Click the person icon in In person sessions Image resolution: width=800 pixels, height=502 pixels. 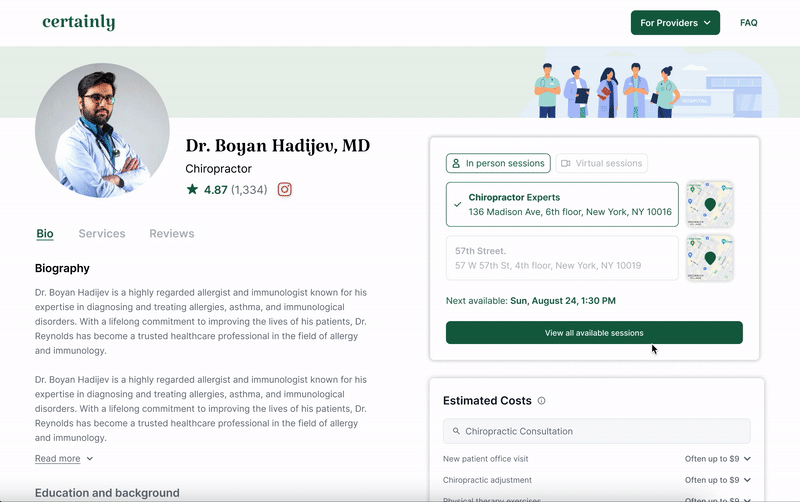456,163
